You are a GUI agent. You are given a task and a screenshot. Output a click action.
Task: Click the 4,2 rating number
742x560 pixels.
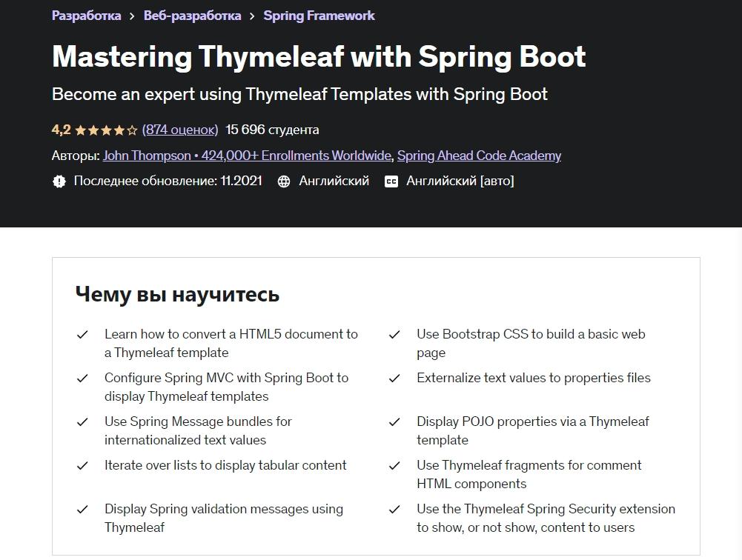tap(61, 130)
